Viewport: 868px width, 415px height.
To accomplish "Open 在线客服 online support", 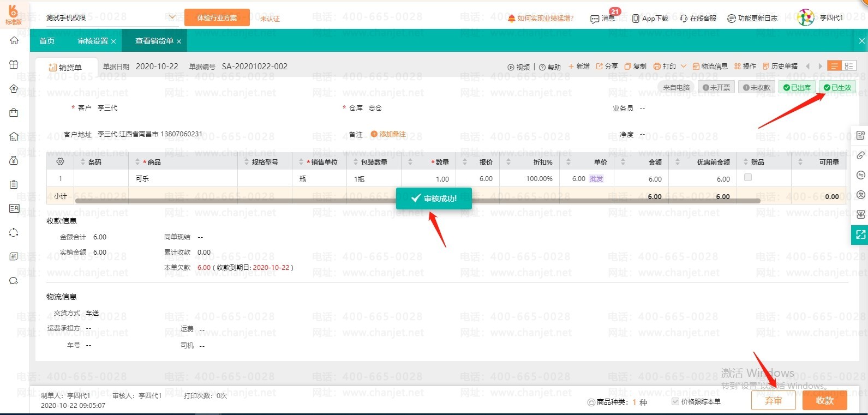I will click(x=698, y=18).
